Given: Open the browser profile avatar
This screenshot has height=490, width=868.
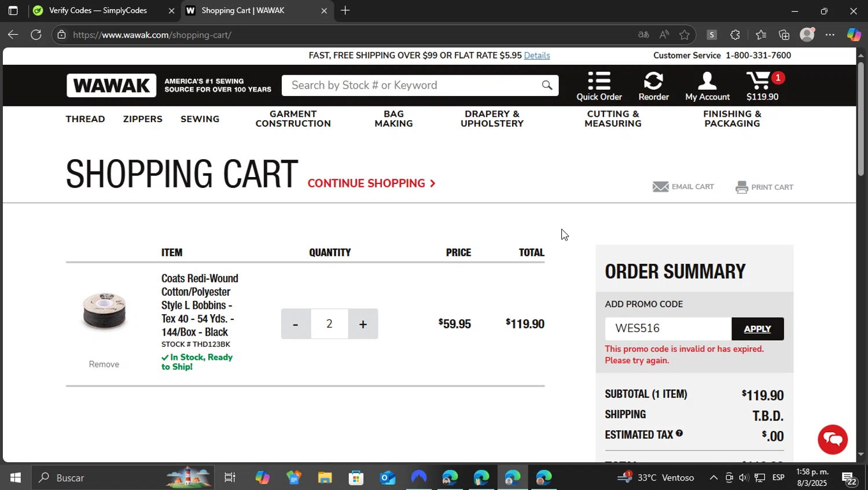Looking at the screenshot, I should pyautogui.click(x=807, y=35).
